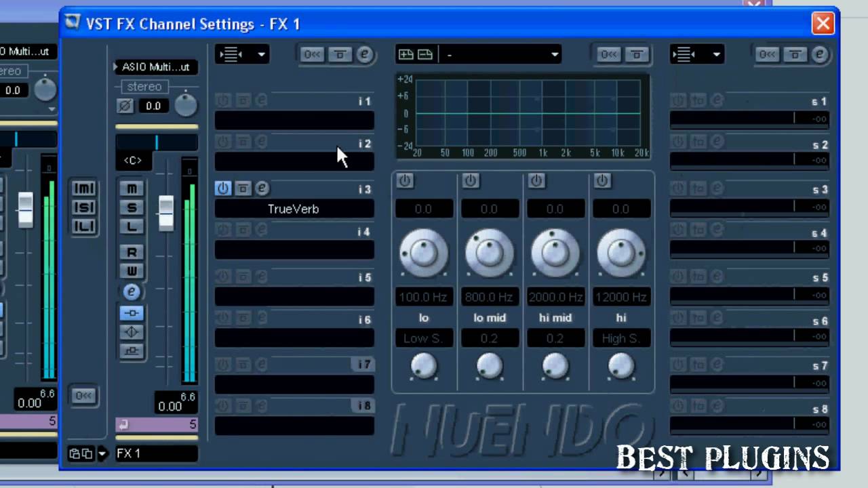The image size is (868, 488).
Task: Click sends section reset '0<<' button
Action: coord(768,54)
